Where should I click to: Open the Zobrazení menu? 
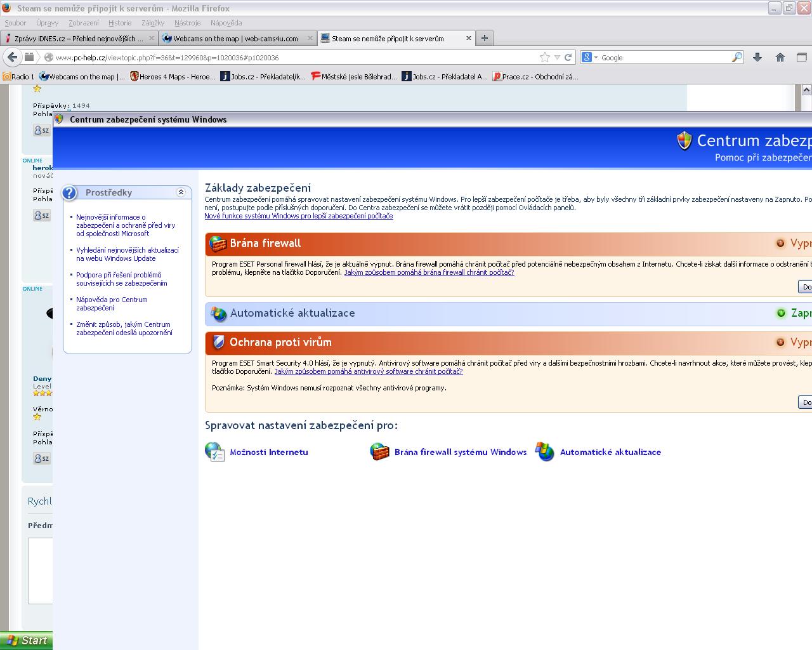pos(84,23)
